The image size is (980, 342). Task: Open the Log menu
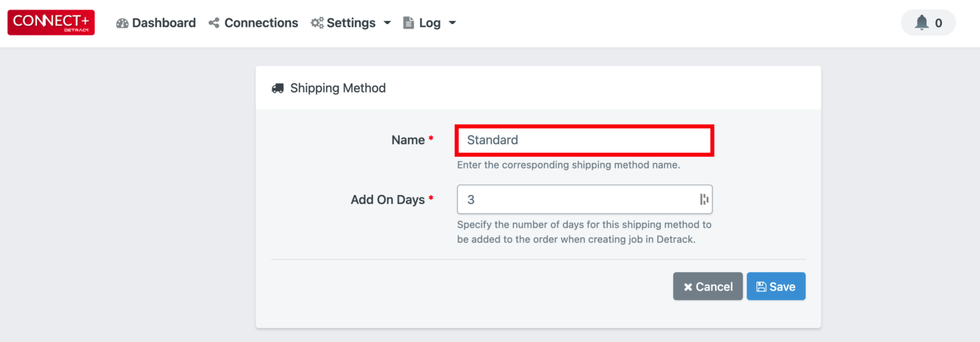(430, 23)
